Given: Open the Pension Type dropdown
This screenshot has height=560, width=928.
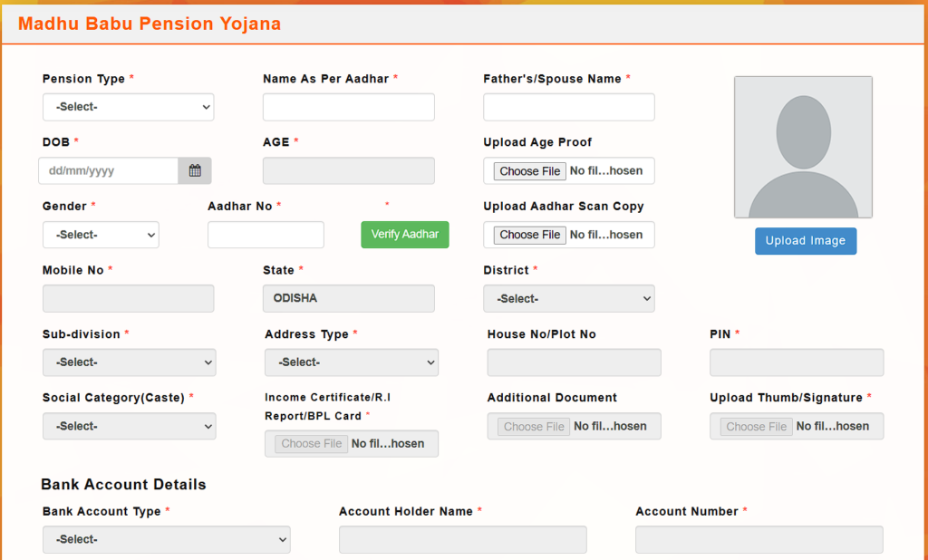Looking at the screenshot, I should [129, 107].
